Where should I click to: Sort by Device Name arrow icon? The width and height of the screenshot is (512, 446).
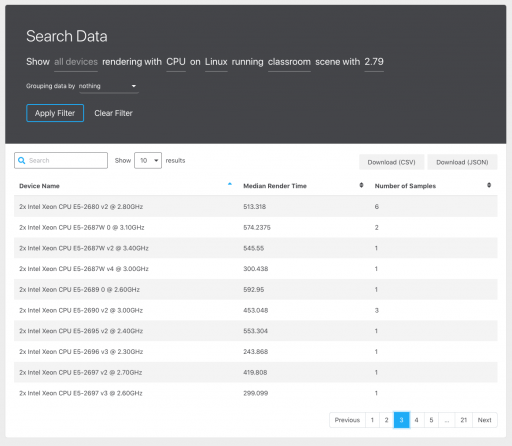click(230, 184)
